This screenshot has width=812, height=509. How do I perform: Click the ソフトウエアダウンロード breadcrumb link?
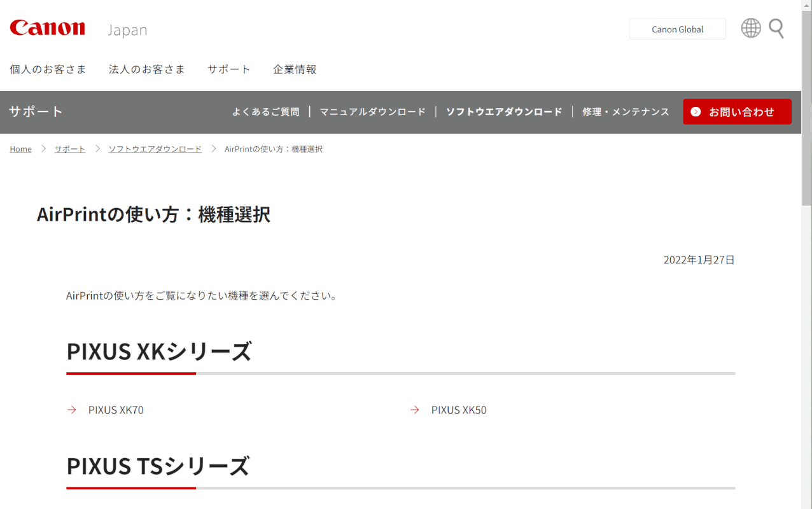click(155, 149)
